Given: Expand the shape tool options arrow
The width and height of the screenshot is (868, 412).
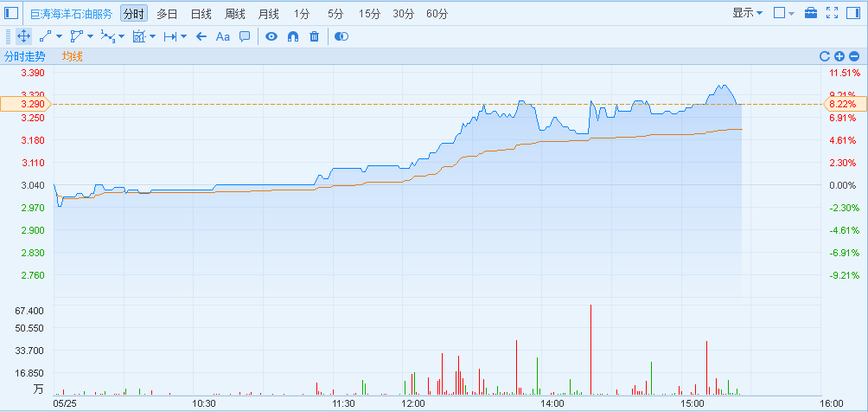Looking at the screenshot, I should point(90,37).
